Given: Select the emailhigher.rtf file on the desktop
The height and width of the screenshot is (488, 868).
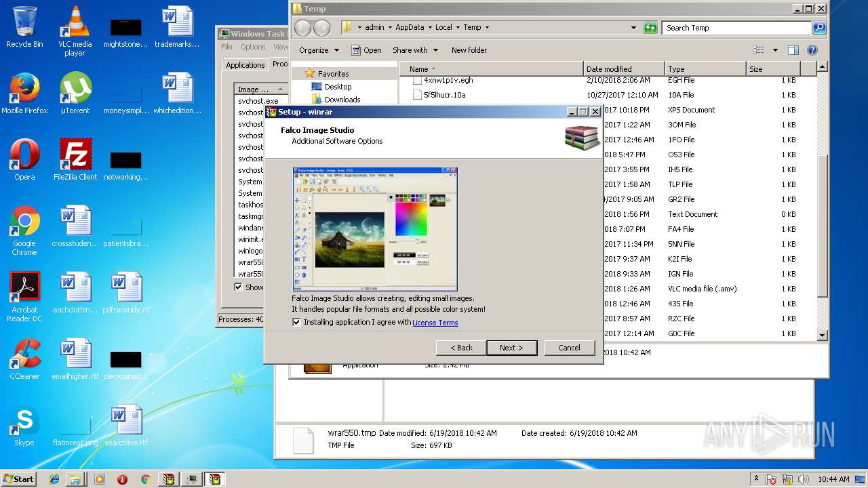Looking at the screenshot, I should 75,359.
